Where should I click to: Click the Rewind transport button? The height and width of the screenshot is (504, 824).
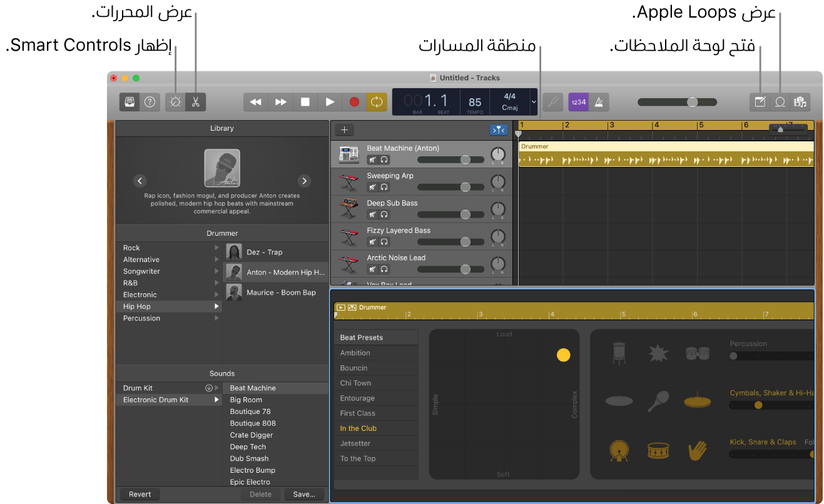(255, 102)
